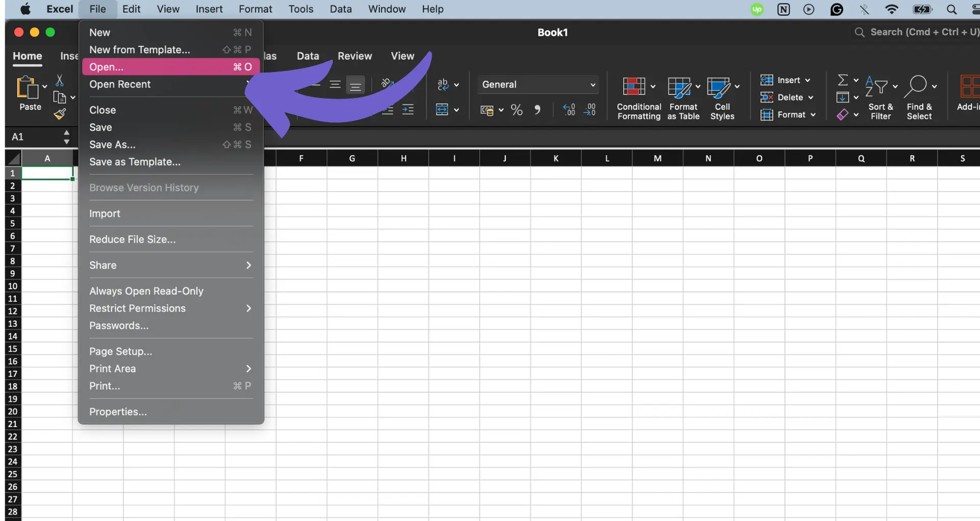
Task: Click the Clear eraser icon
Action: pos(843,114)
